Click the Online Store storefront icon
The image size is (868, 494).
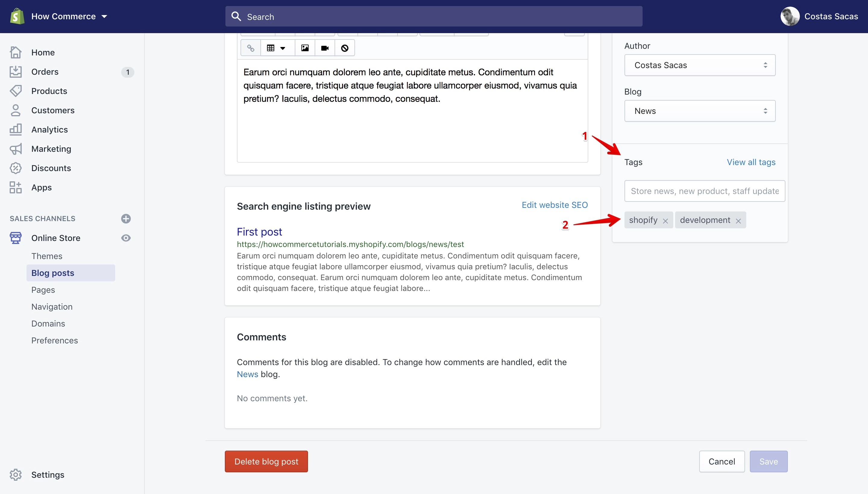pos(16,238)
